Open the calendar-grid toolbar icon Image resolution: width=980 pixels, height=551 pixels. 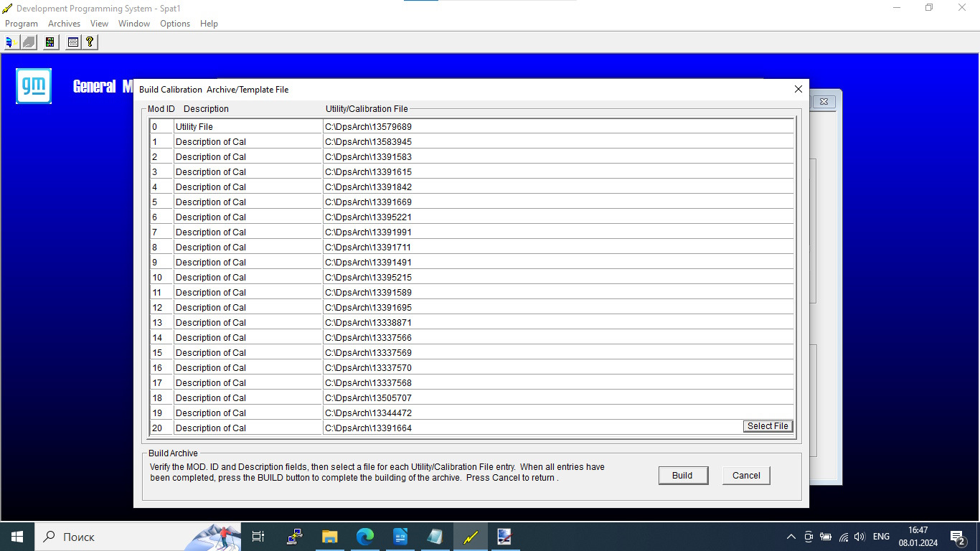pos(72,42)
